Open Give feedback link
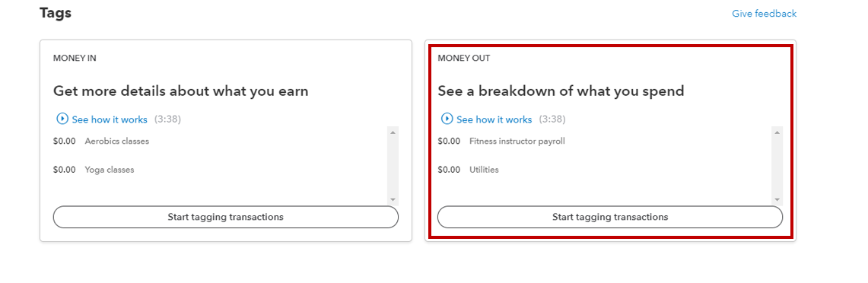Screen dimensions: 868x283 764,13
